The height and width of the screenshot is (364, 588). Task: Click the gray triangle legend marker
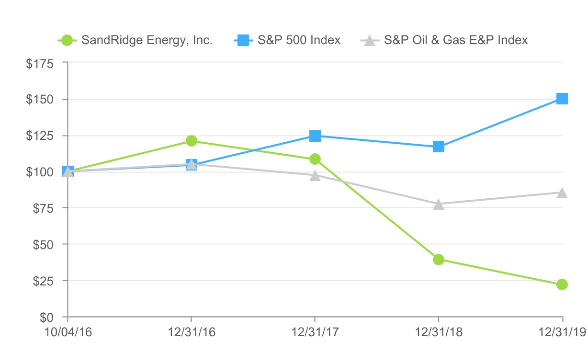coord(369,41)
